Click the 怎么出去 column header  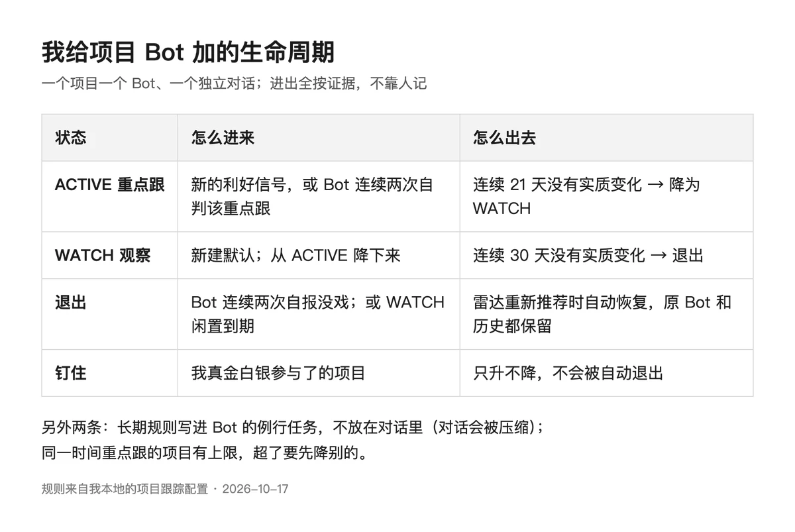tap(505, 138)
